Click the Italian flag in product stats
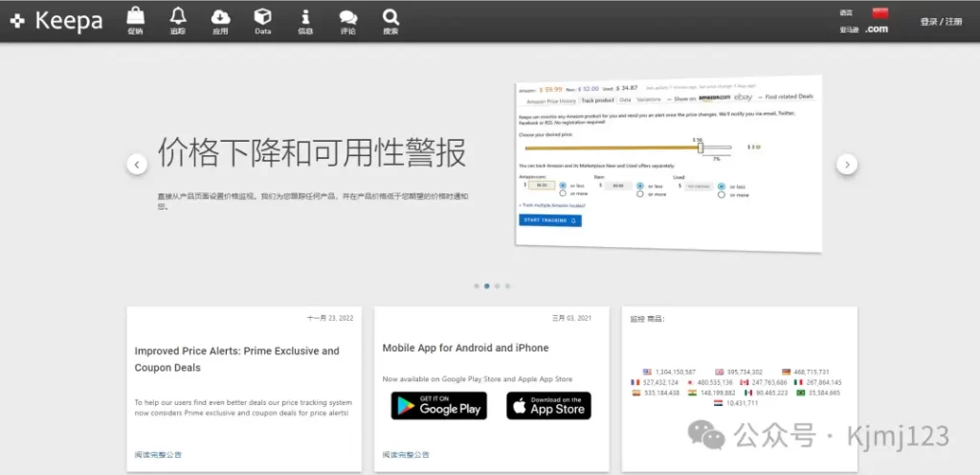 (x=798, y=382)
